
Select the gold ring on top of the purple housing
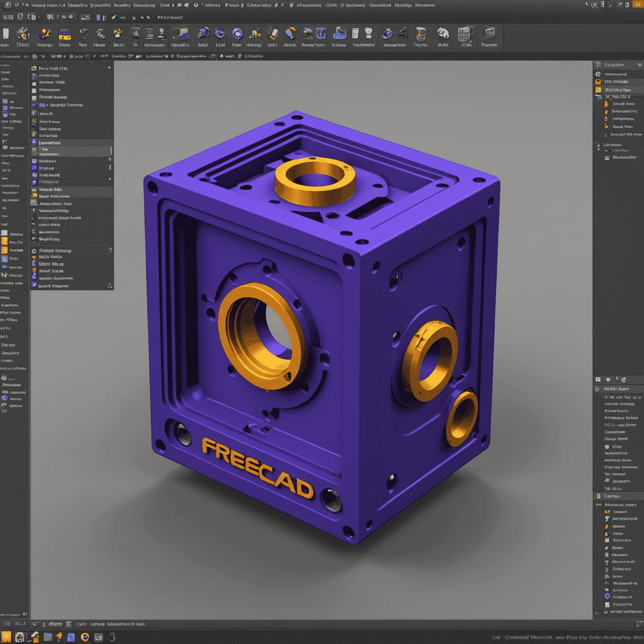point(315,182)
